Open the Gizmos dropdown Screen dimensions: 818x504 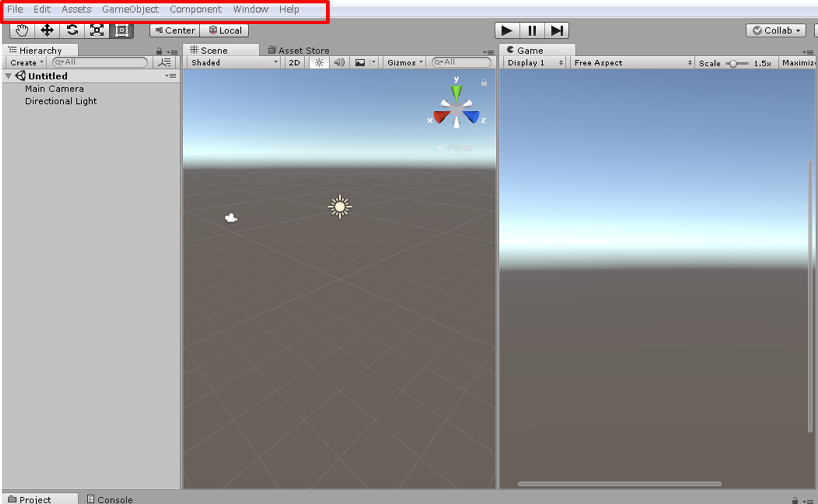tap(405, 63)
